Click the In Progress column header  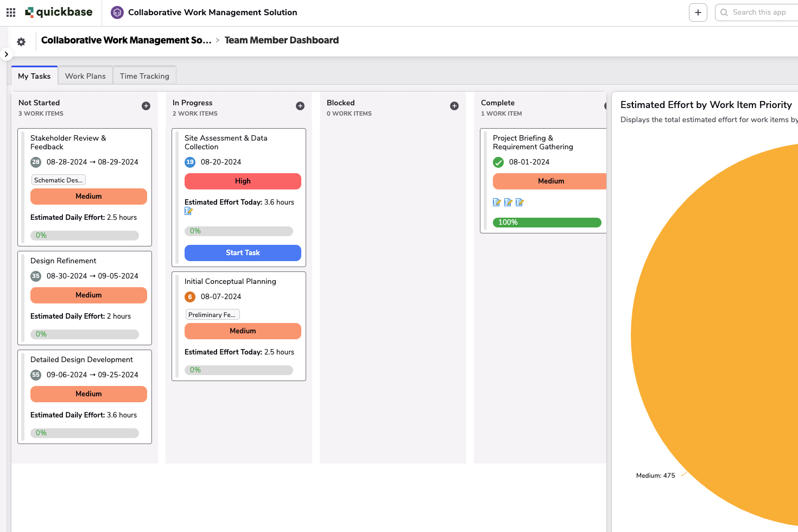click(x=193, y=103)
